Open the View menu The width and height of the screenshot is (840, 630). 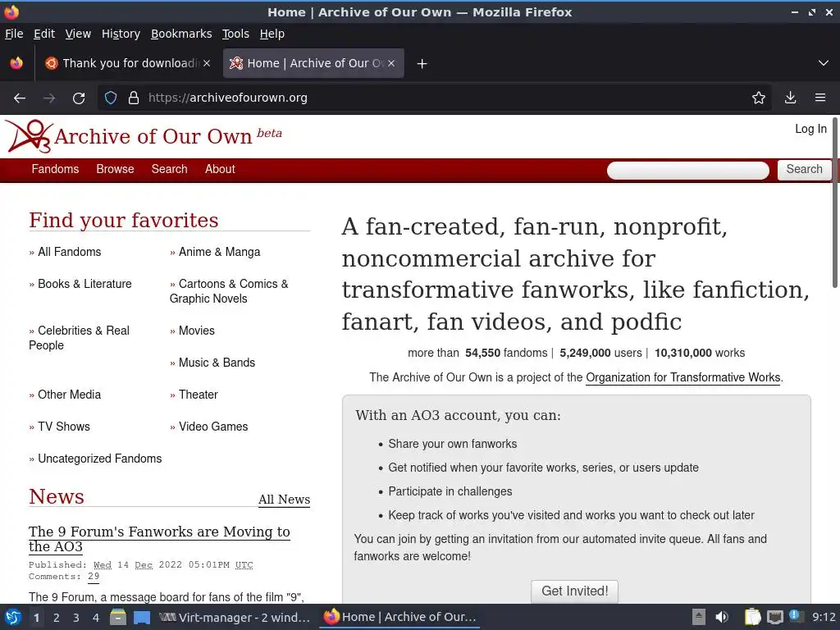pyautogui.click(x=78, y=34)
